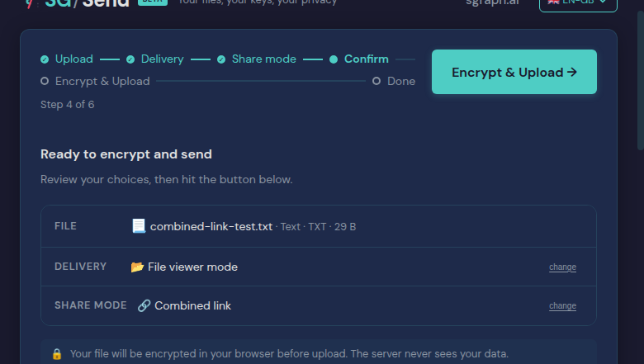Click the Delivery step checkmark icon
Image resolution: width=644 pixels, height=364 pixels.
[x=130, y=59]
